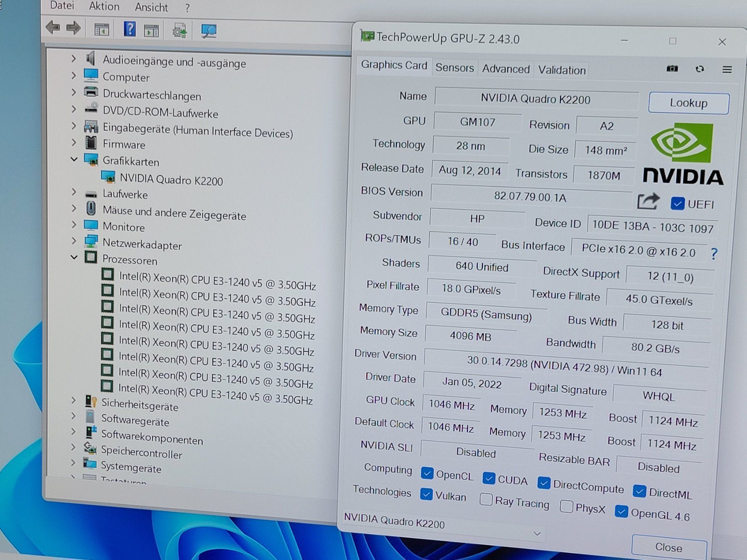
Task: Click the Forward arrow in Device Manager toolbar
Action: pyautogui.click(x=73, y=28)
